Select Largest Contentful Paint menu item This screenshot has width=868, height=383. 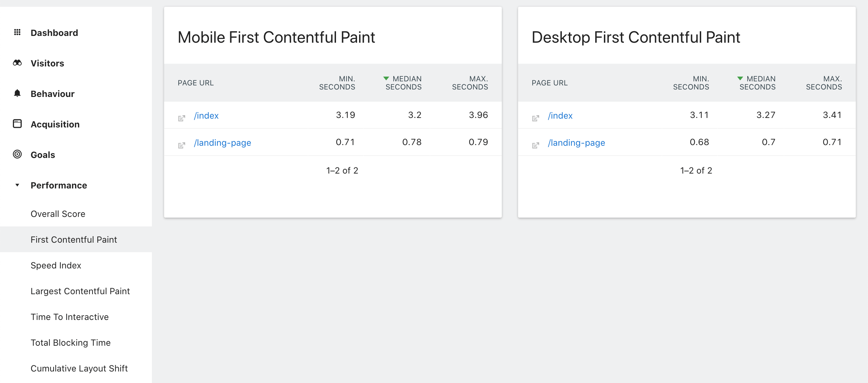80,291
